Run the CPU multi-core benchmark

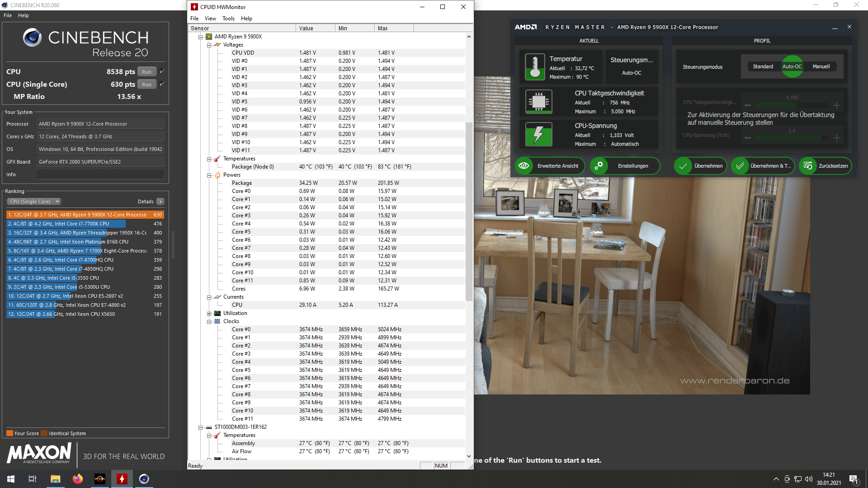[147, 71]
